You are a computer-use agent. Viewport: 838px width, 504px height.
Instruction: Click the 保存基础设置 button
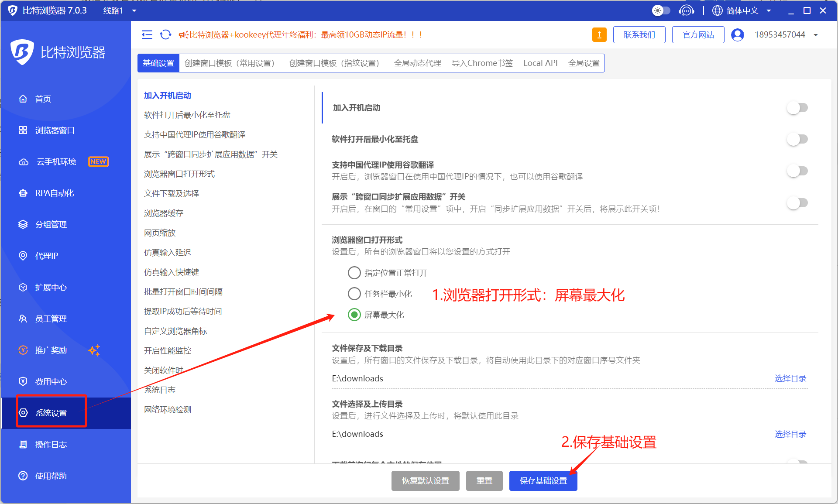(543, 481)
